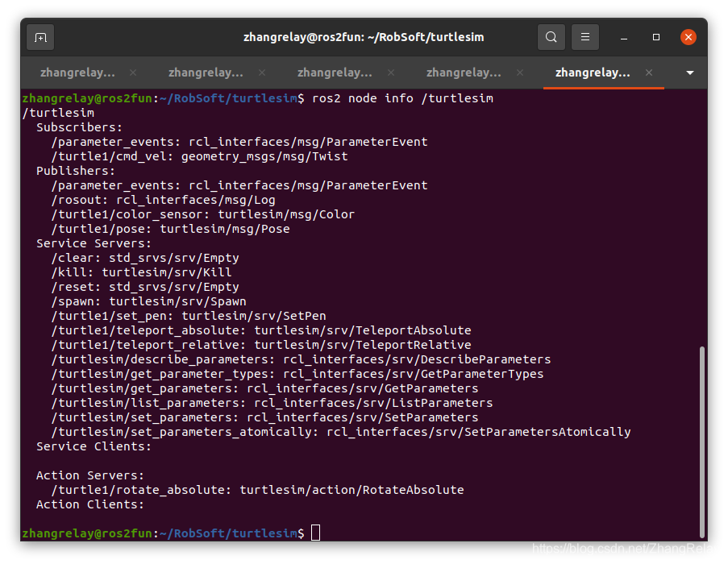Close the third terminal tab
The image size is (728, 564).
click(391, 73)
